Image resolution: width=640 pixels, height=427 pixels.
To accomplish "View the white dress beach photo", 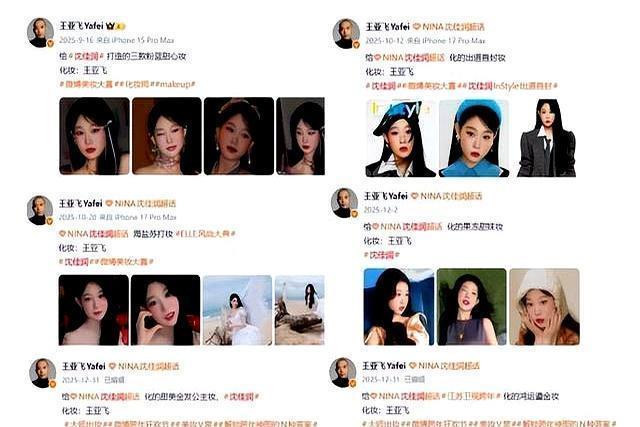I will tap(237, 310).
